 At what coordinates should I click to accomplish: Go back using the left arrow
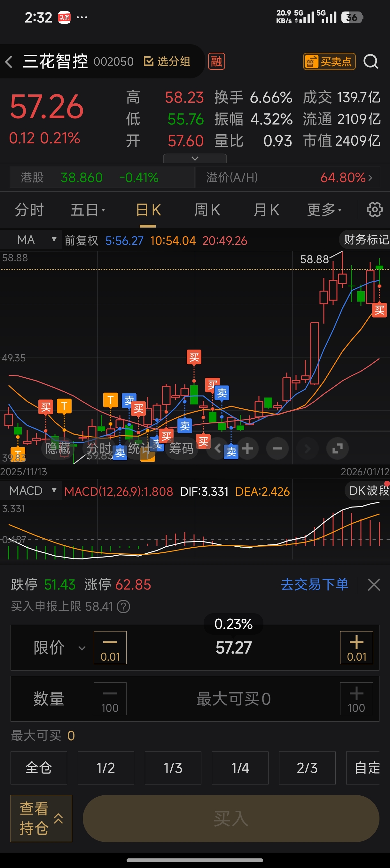(x=9, y=62)
